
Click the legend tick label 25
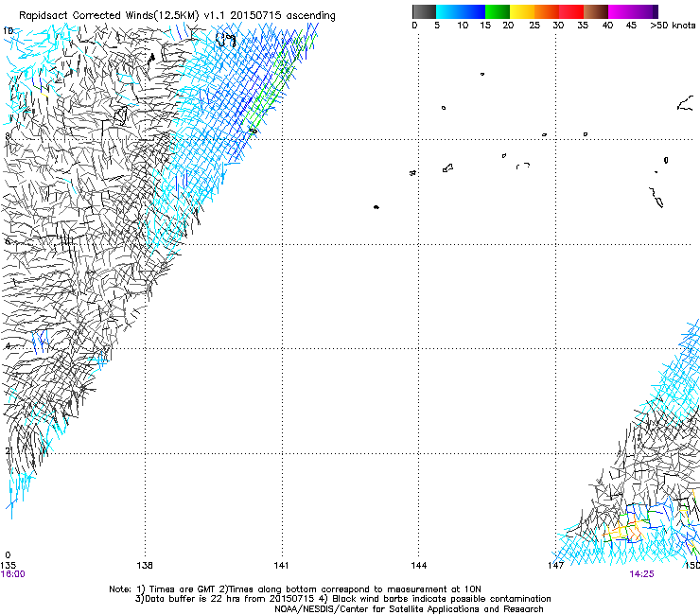(534, 26)
